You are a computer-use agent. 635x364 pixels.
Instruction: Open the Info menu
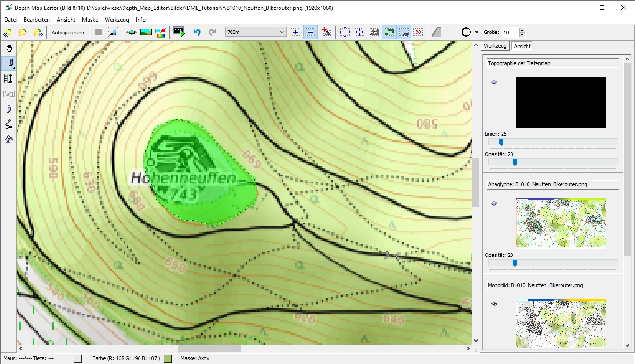coord(140,20)
